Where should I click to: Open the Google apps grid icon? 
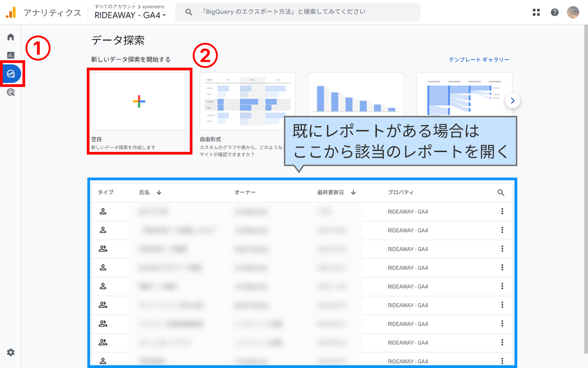[x=536, y=12]
